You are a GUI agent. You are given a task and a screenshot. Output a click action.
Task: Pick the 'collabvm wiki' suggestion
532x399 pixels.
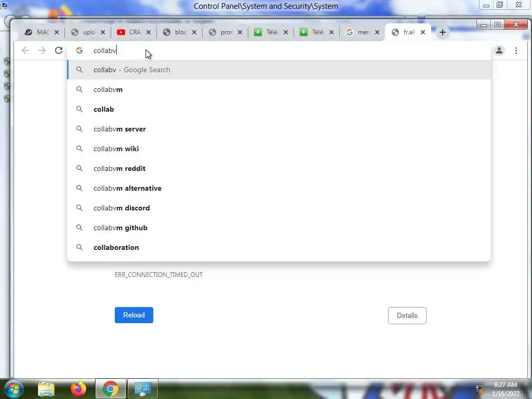279,149
